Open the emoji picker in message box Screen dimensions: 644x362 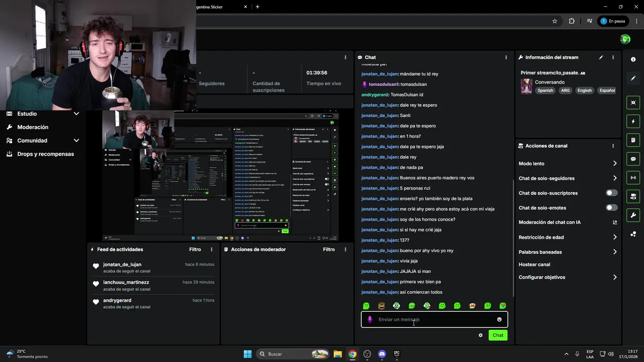[499, 319]
